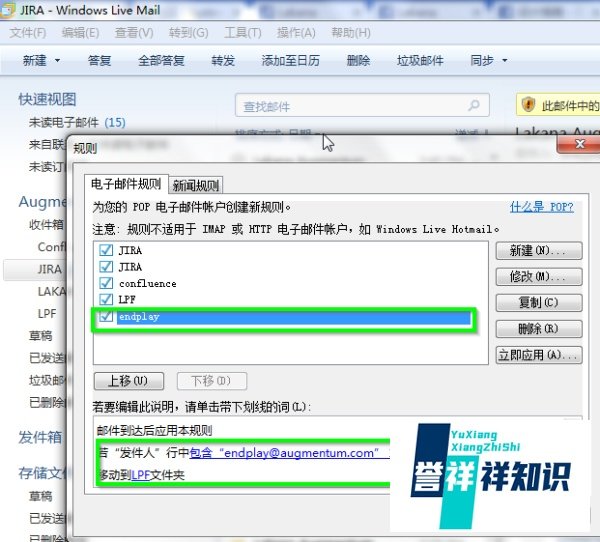Open the 文件(F) menu
Image resolution: width=600 pixels, height=542 pixels.
coord(28,33)
